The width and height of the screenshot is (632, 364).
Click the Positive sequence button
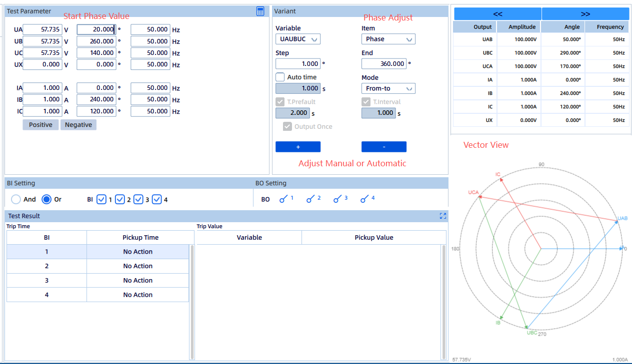[40, 125]
